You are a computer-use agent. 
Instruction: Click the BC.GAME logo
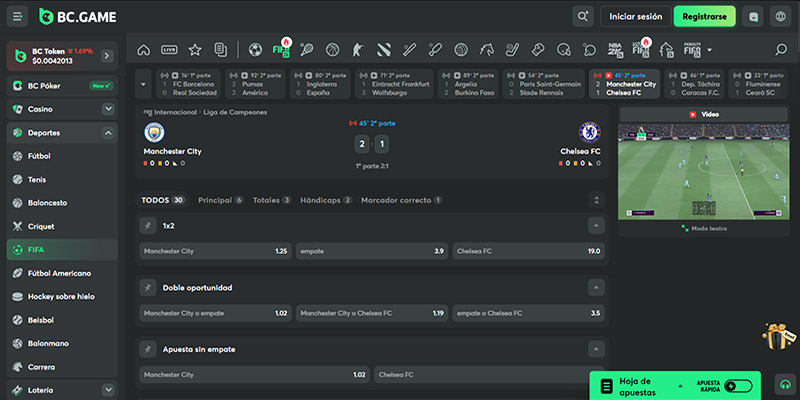coord(78,16)
